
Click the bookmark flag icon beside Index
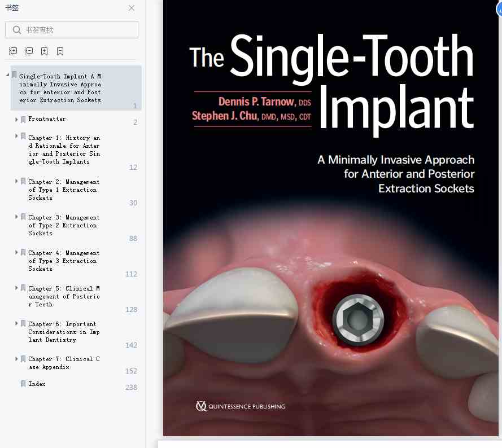point(23,384)
